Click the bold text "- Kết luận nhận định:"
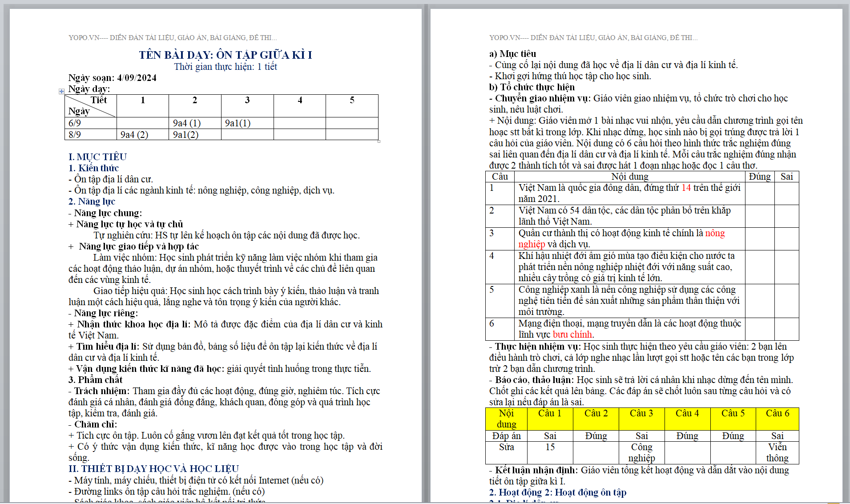Image resolution: width=850 pixels, height=504 pixels. coord(534,470)
